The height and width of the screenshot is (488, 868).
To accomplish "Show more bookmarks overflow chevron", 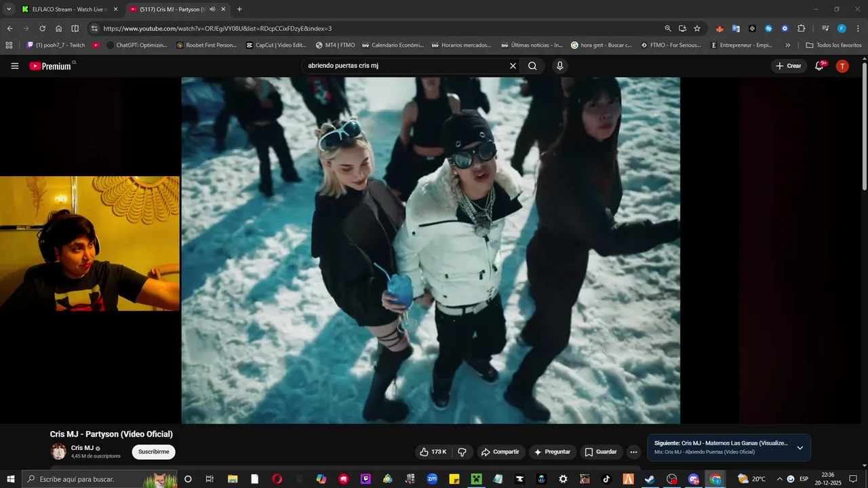I will (787, 45).
